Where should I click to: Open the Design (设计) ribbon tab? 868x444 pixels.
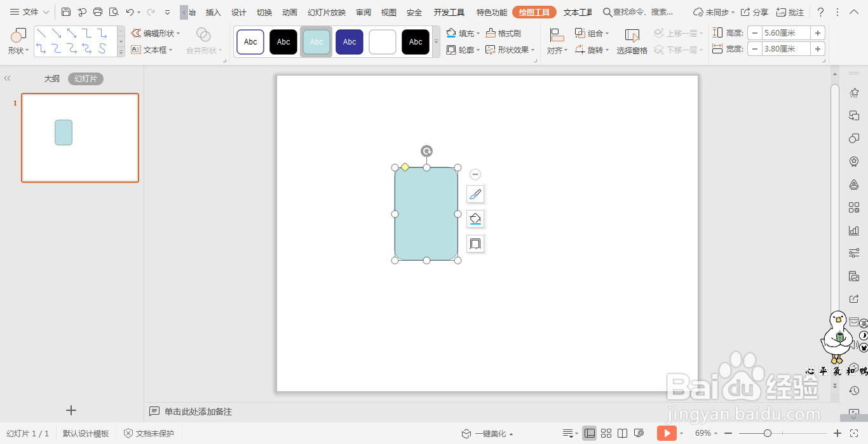point(239,12)
